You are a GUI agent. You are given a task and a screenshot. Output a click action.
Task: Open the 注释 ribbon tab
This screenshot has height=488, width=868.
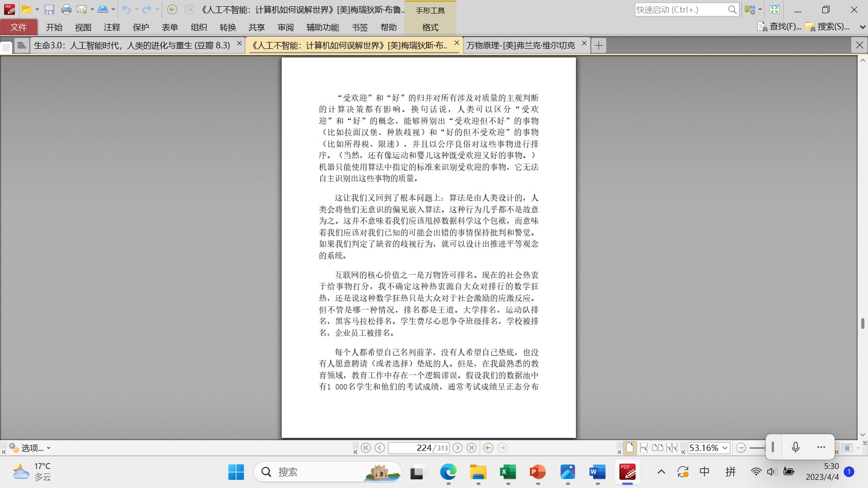tap(112, 27)
